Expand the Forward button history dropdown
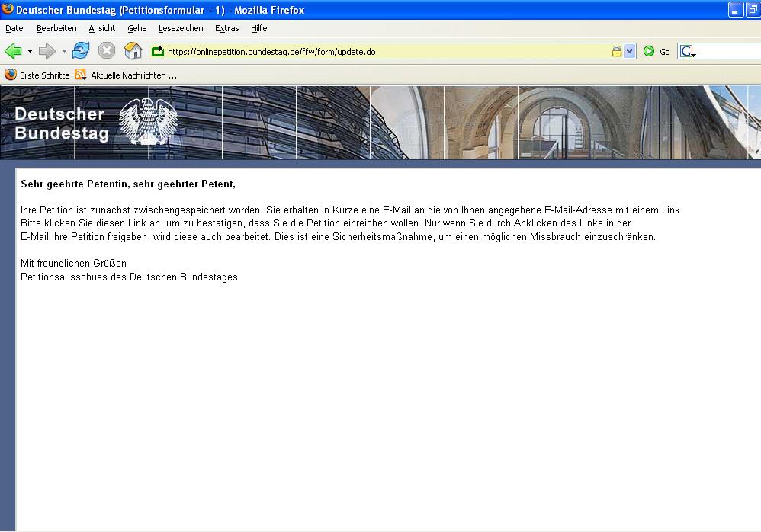The image size is (761, 532). 64,51
